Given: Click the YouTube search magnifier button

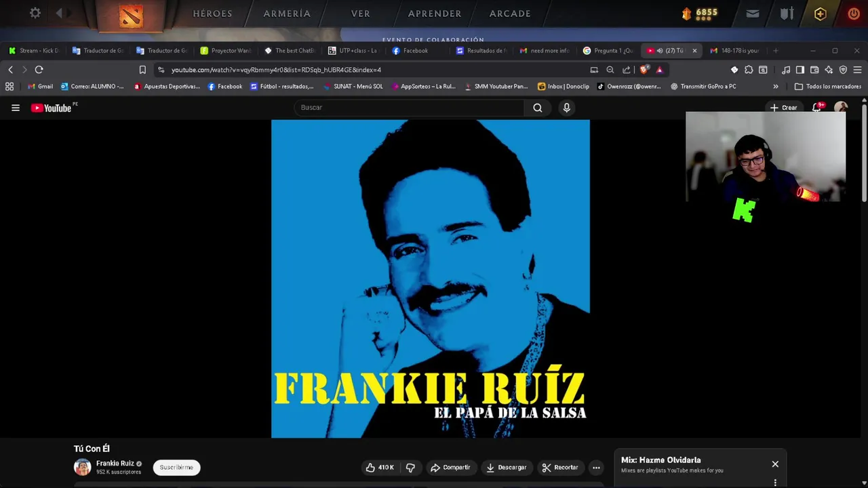Looking at the screenshot, I should (x=537, y=107).
